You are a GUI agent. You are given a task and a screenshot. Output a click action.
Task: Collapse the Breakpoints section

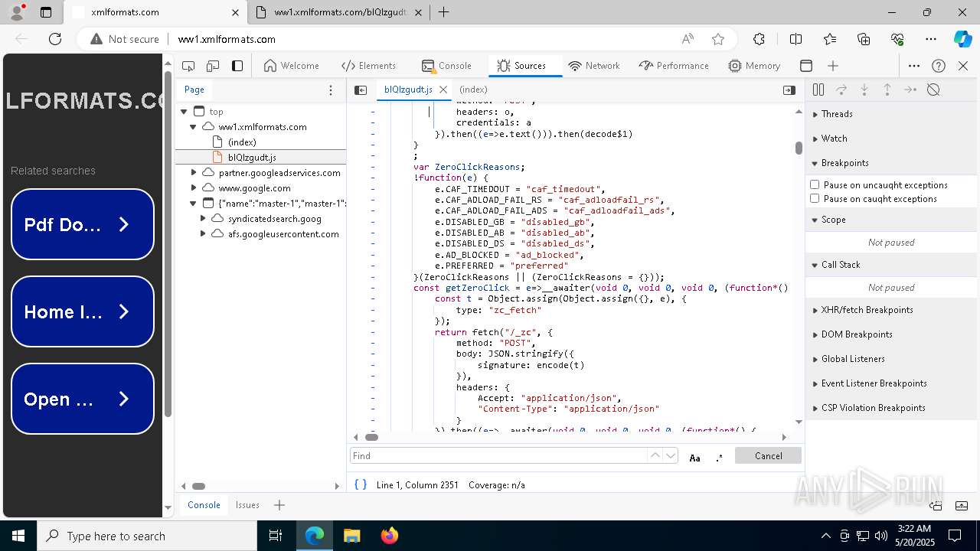click(893, 163)
